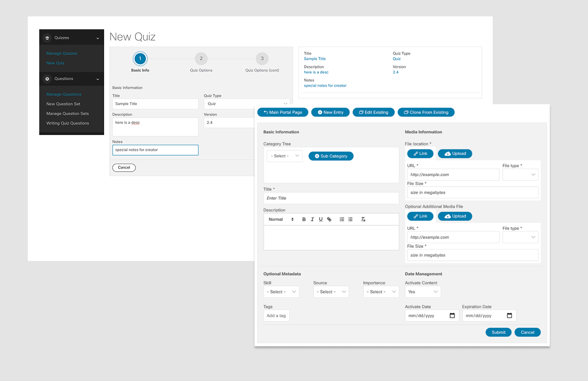Apply underline formatting in the Description editor

[321, 219]
